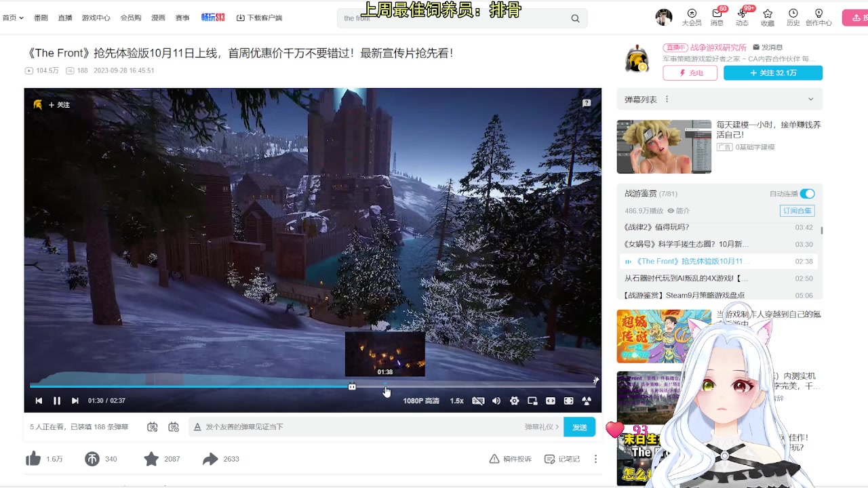Mute the video using the volume icon
Screen dimensions: 868x488
click(x=496, y=401)
